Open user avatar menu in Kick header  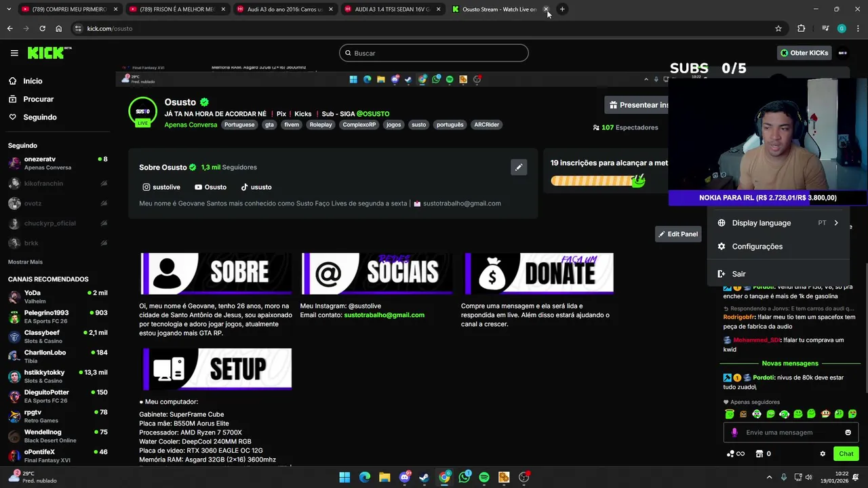coord(843,53)
